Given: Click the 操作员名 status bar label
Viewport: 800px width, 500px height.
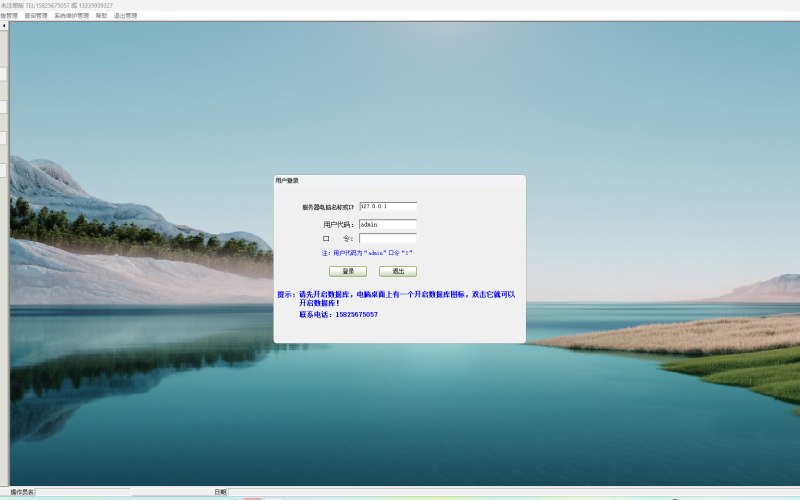Looking at the screenshot, I should click(x=22, y=492).
